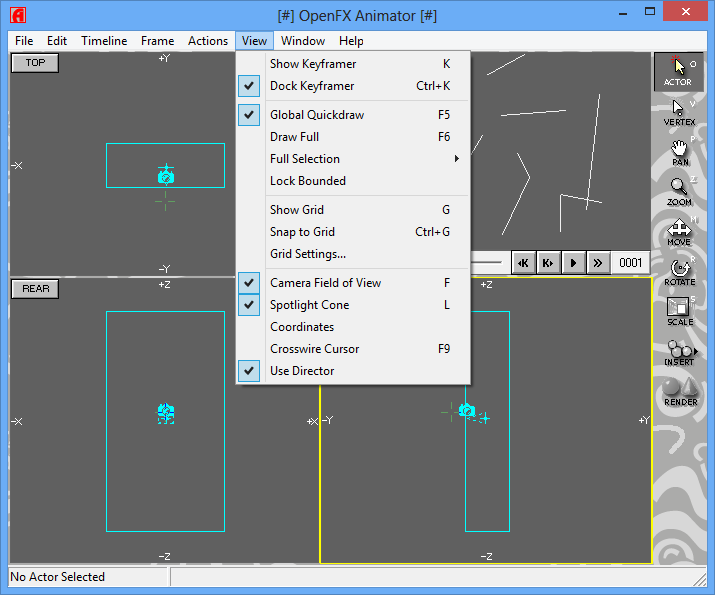Play the animation
Screen dimensions: 715x595
(573, 263)
